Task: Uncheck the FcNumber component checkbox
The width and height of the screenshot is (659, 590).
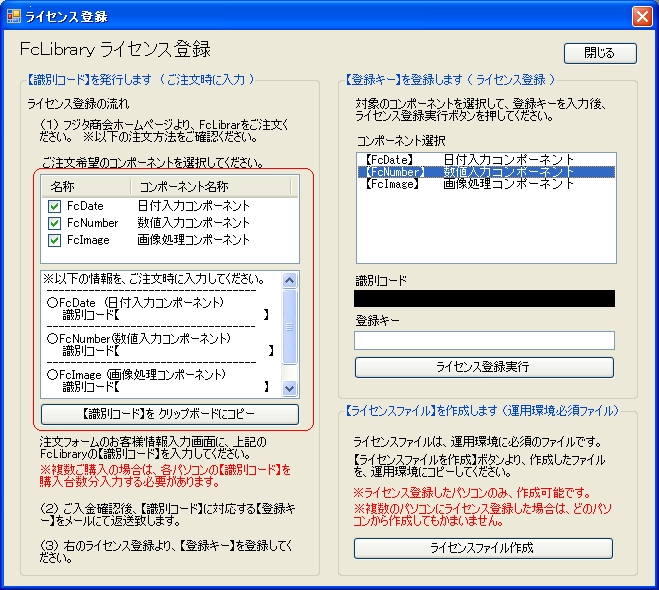Action: [54, 223]
